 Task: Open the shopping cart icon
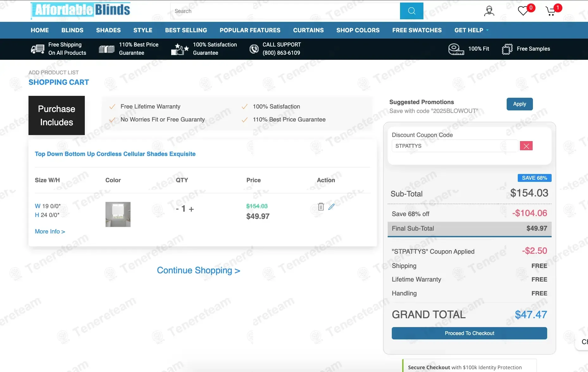click(551, 11)
